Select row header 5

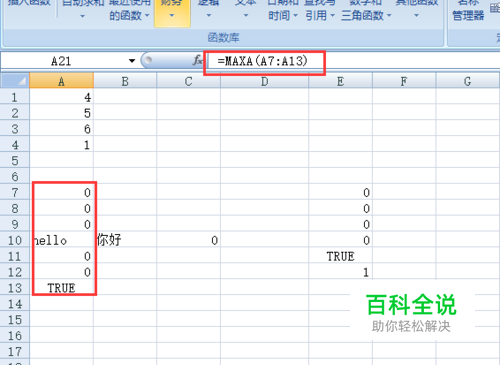15,161
